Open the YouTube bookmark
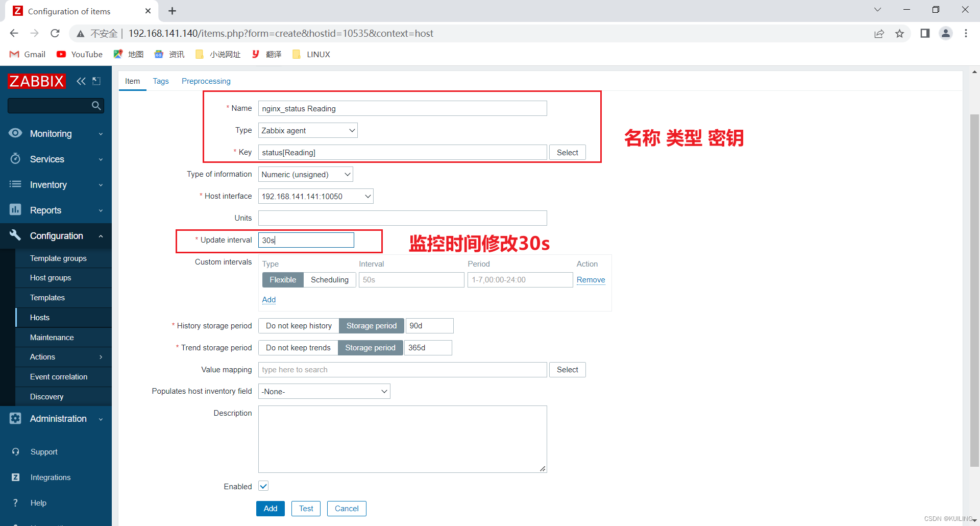This screenshot has width=980, height=526. [x=80, y=54]
